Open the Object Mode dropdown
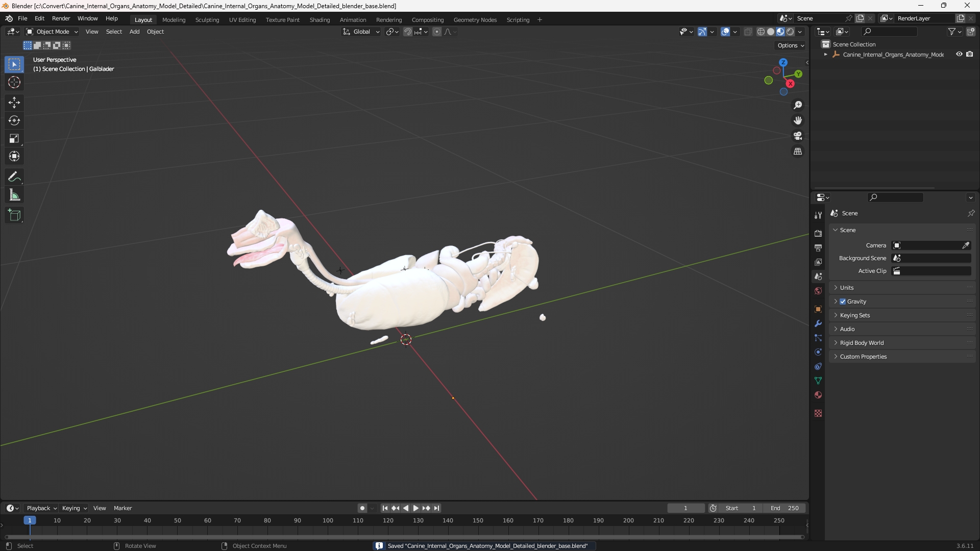Image resolution: width=980 pixels, height=551 pixels. coord(52,32)
